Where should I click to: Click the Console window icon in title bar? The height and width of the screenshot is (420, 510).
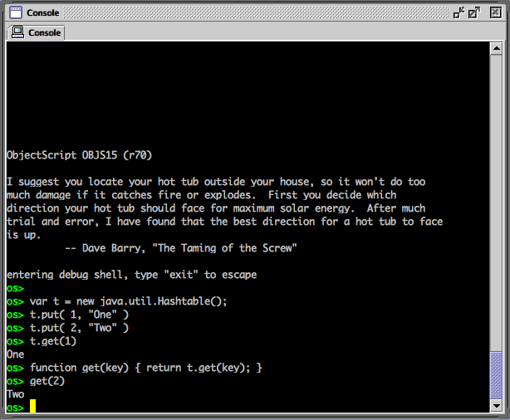(13, 12)
